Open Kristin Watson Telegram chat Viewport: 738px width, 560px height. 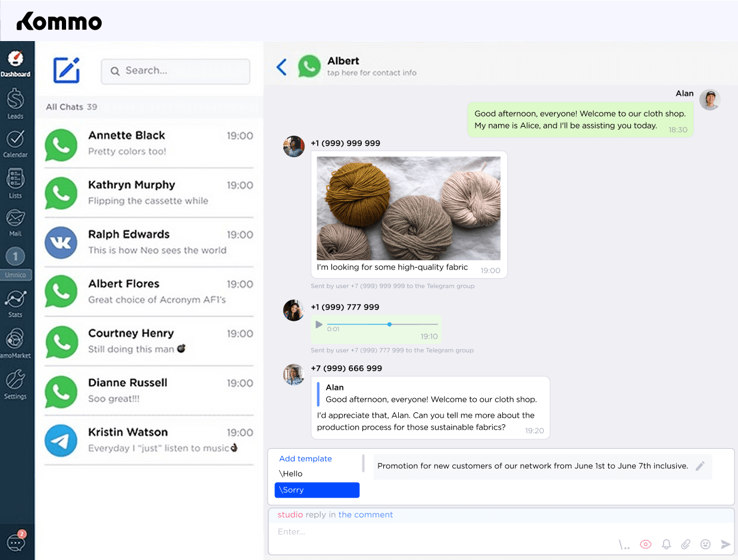149,440
